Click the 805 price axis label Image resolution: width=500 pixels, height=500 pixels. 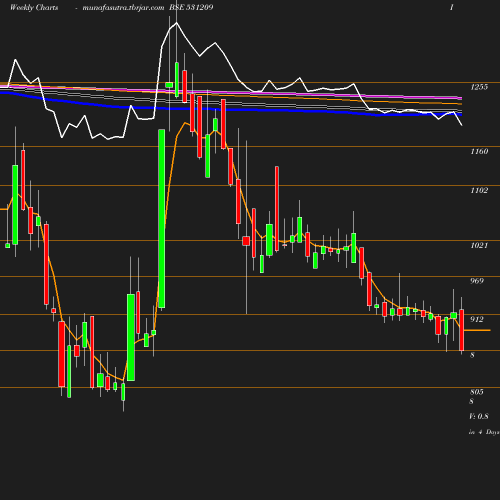coord(477,392)
